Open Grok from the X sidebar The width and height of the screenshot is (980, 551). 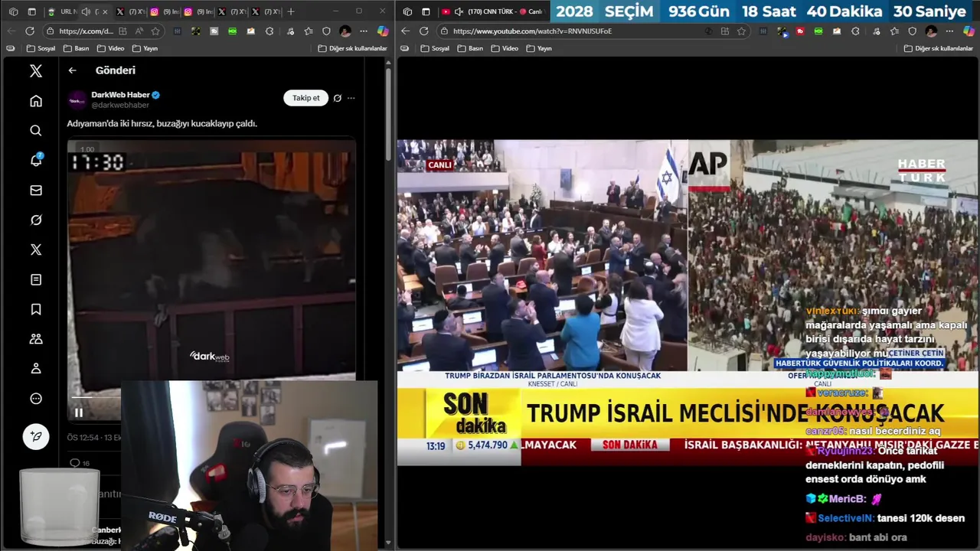(x=36, y=220)
